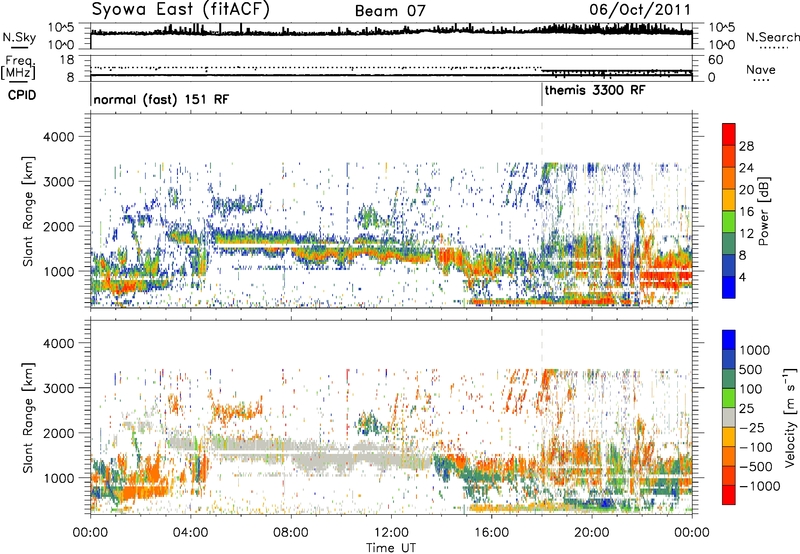Click the 'Nave' legend label

pyautogui.click(x=761, y=69)
